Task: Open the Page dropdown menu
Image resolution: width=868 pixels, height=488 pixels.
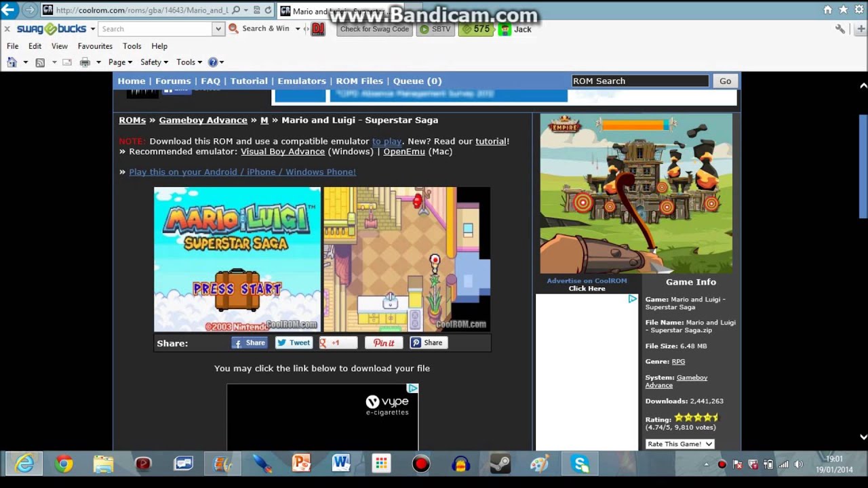Action: pos(120,62)
